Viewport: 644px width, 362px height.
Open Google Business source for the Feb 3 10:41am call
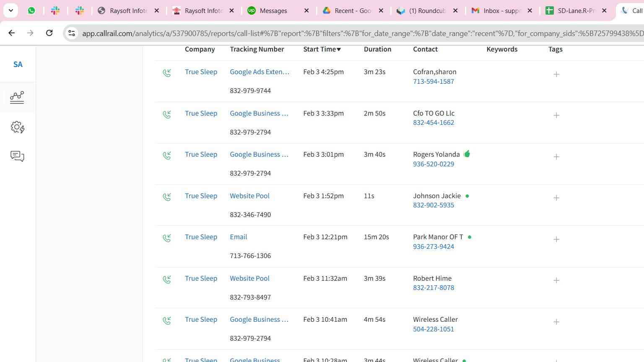[259, 320]
